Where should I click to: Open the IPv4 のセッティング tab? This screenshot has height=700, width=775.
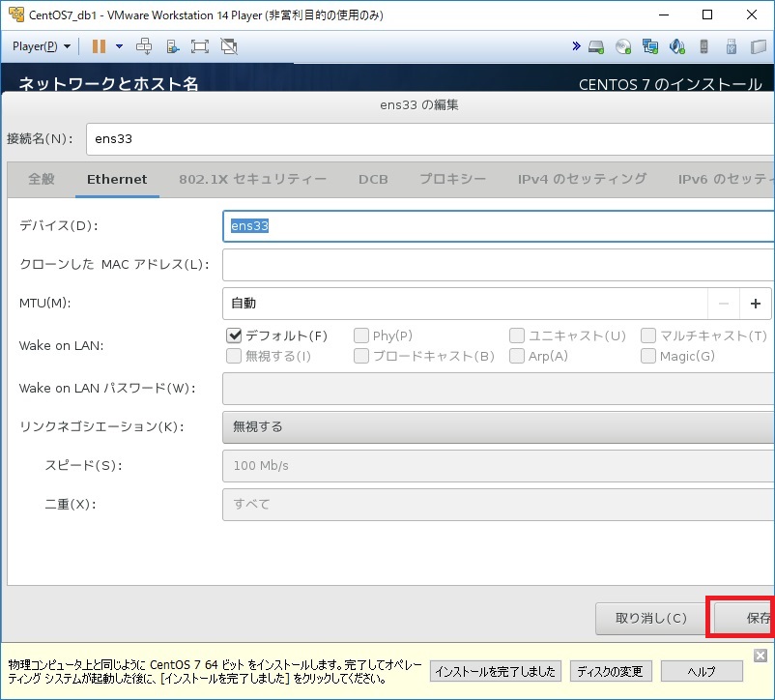tap(582, 179)
